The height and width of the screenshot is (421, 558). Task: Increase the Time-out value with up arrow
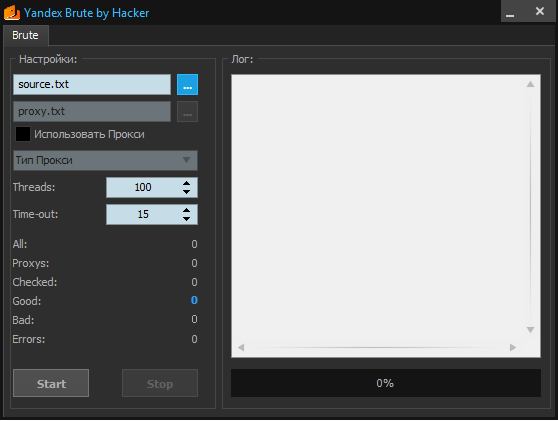pyautogui.click(x=186, y=210)
